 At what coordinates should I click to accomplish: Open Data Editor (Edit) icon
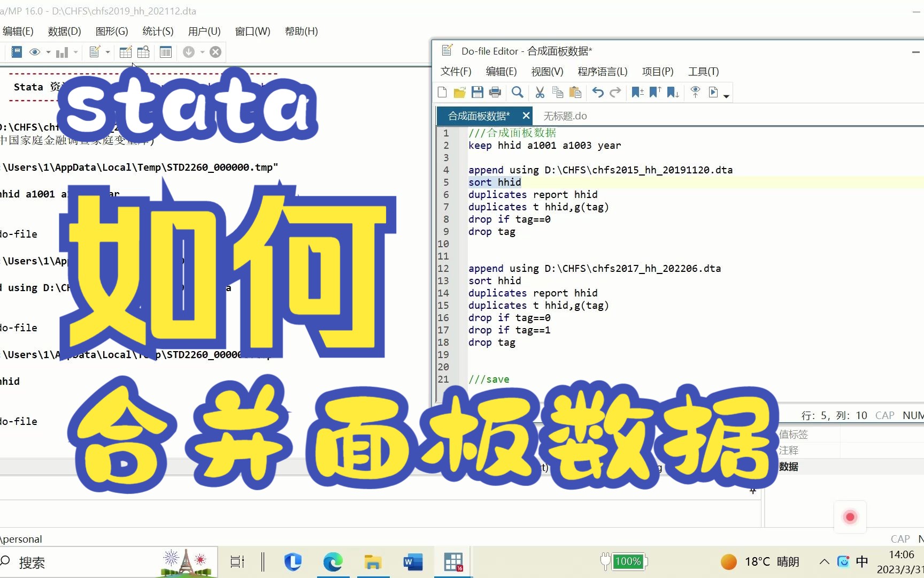pos(126,52)
